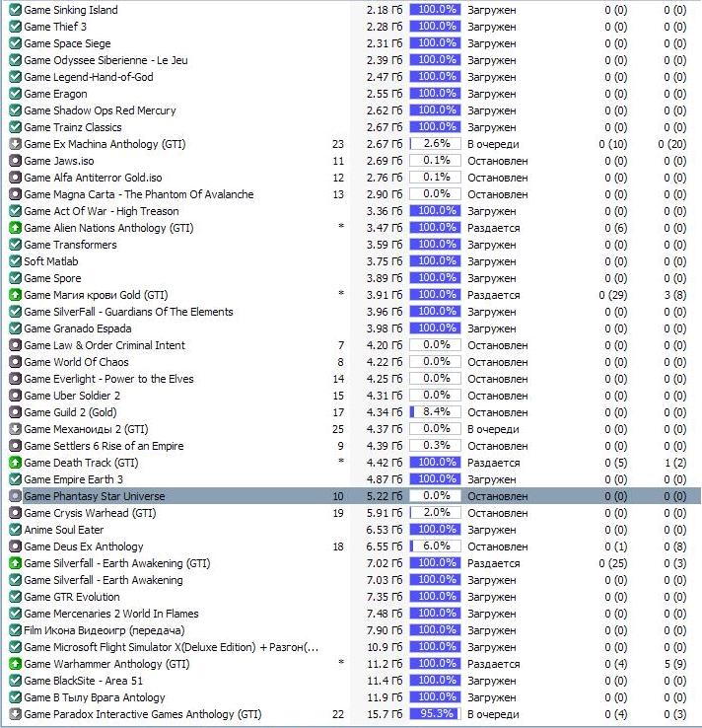
Task: Click the seeding icon for Game Warhammer Anthology (GTI)
Action: [16, 664]
